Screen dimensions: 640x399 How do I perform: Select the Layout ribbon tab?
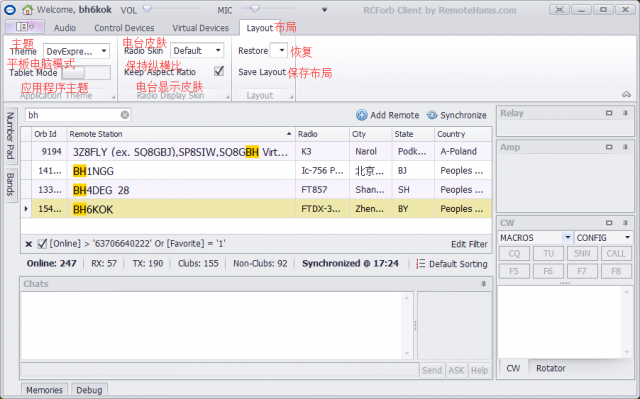pos(260,28)
